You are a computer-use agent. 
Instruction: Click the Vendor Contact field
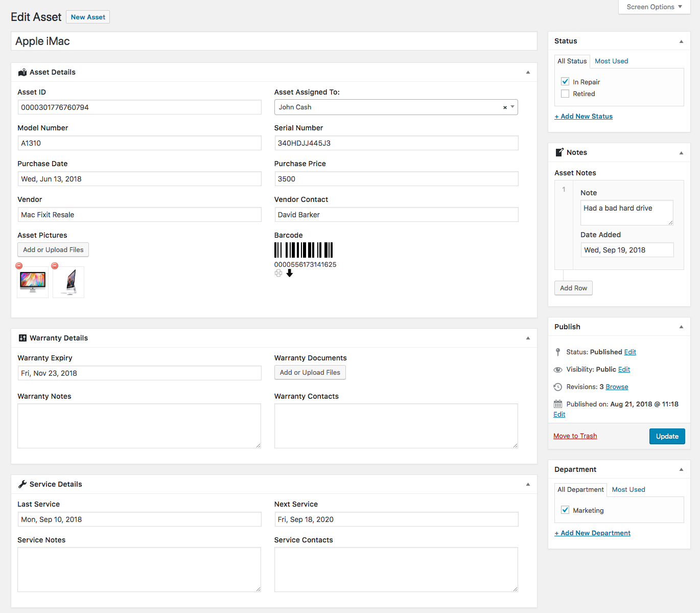pos(396,215)
